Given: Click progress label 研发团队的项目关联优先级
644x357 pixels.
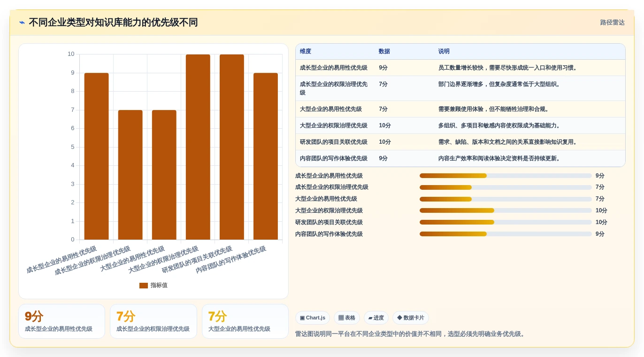Looking at the screenshot, I should pyautogui.click(x=329, y=222).
